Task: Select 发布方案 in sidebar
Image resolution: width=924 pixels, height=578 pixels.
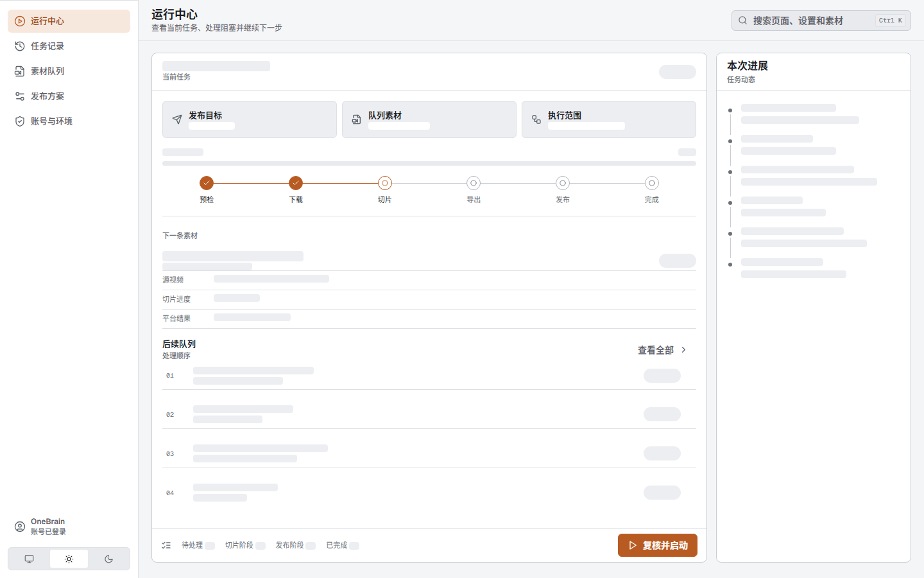Action: [69, 96]
